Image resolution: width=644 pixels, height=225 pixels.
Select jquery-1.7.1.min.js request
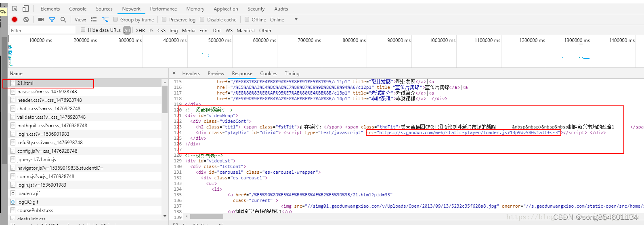click(85, 159)
